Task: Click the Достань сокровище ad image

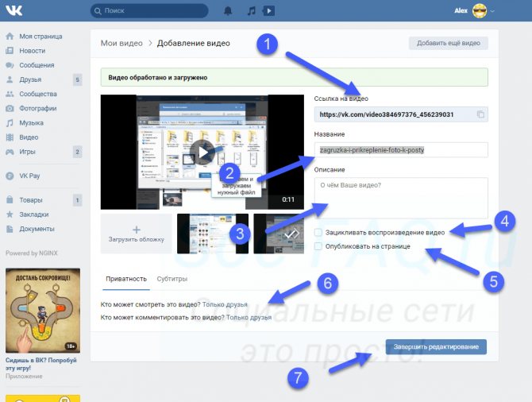Action: click(x=43, y=311)
